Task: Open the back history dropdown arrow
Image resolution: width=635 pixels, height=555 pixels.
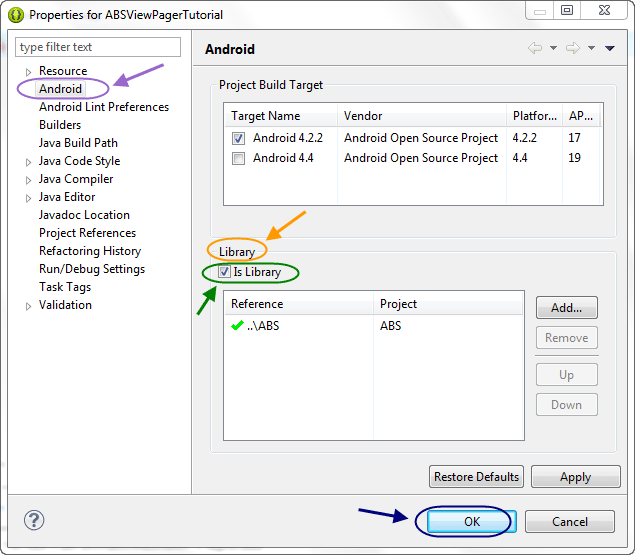Action: tap(553, 48)
